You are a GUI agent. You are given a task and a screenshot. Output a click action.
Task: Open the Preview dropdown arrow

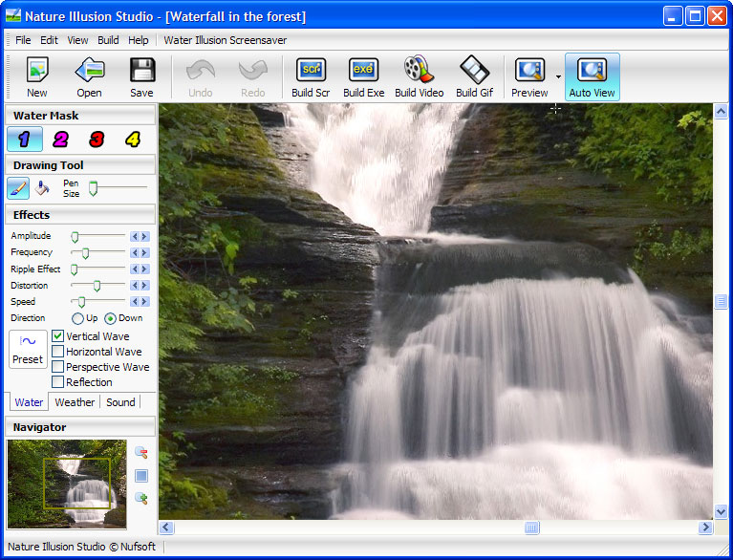pyautogui.click(x=558, y=77)
